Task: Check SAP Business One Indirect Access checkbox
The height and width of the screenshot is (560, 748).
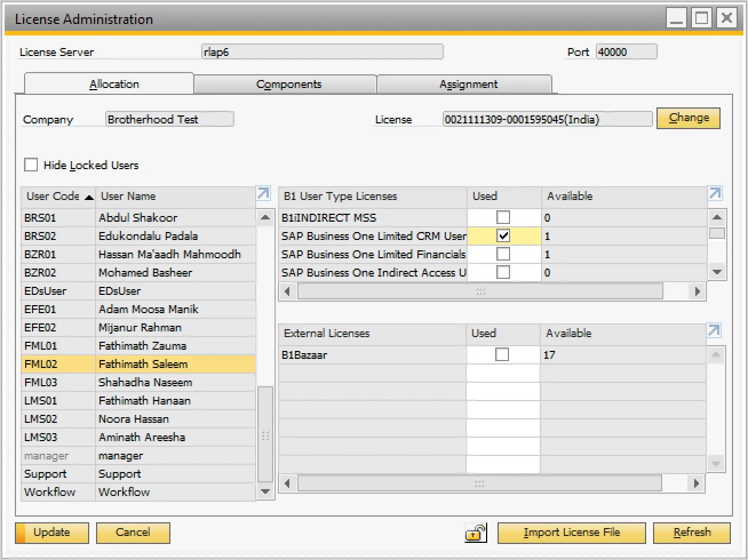Action: [503, 273]
